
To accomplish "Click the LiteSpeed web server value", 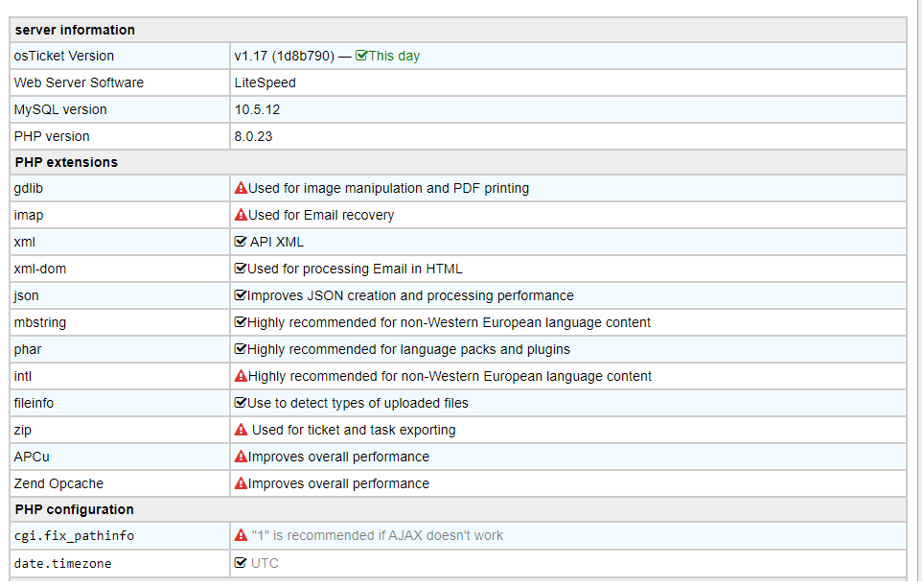I will pyautogui.click(x=265, y=82).
